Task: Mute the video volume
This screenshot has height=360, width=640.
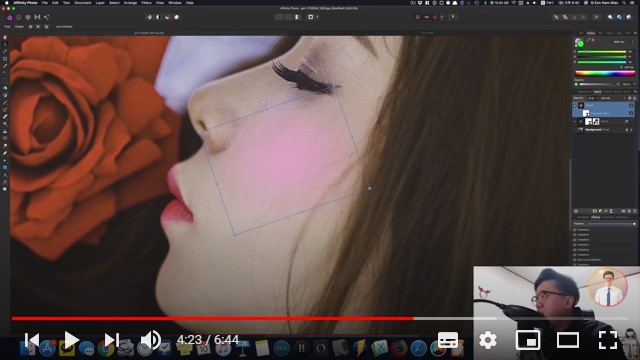Action: (x=151, y=340)
